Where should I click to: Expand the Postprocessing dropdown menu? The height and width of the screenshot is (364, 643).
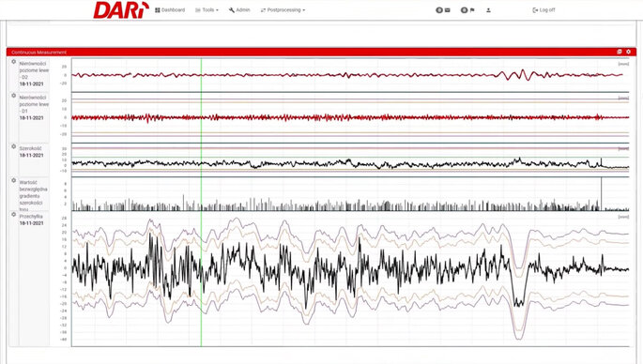(x=283, y=9)
